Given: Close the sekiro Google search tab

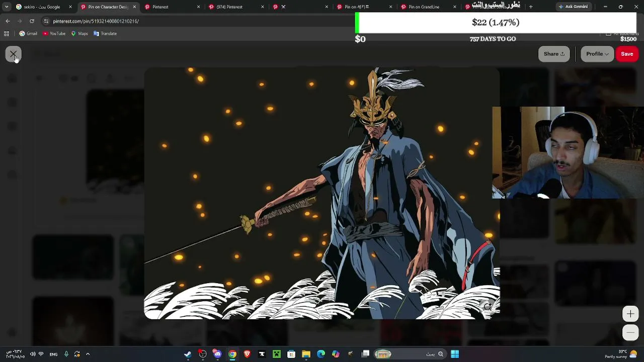Looking at the screenshot, I should 70,7.
